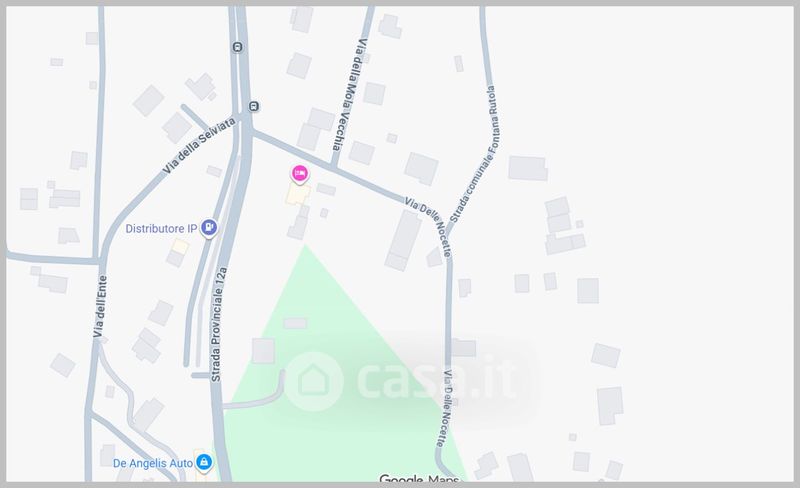Select the lower vertical Via Delle Nocette label
Screen dimensions: 800x488
(x=444, y=408)
